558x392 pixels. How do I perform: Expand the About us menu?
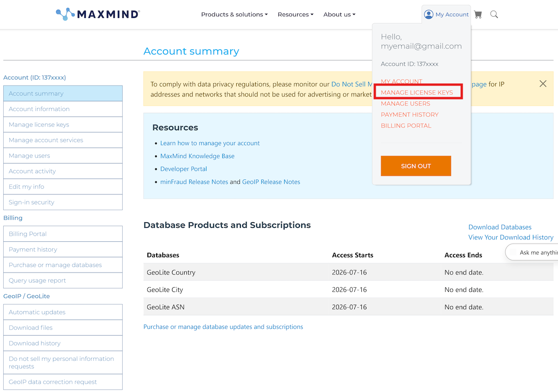point(339,14)
